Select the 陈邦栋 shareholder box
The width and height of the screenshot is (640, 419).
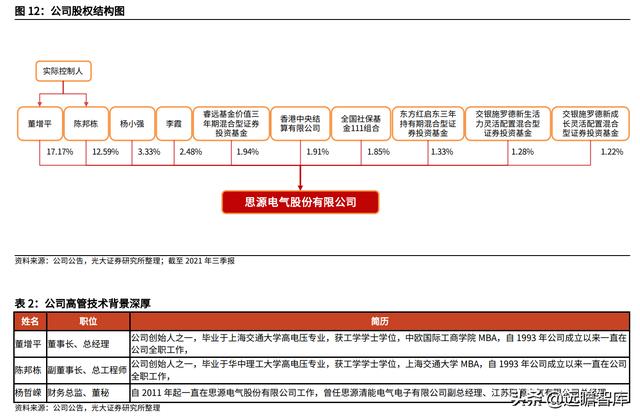coord(86,124)
